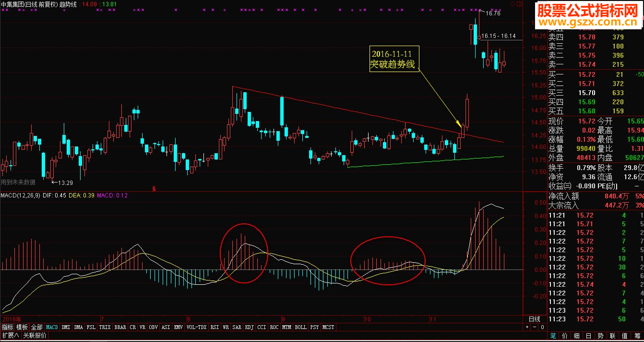Screen dimensions: 644x342
Task: Open the 关联报价 tab
Action: click(35, 335)
